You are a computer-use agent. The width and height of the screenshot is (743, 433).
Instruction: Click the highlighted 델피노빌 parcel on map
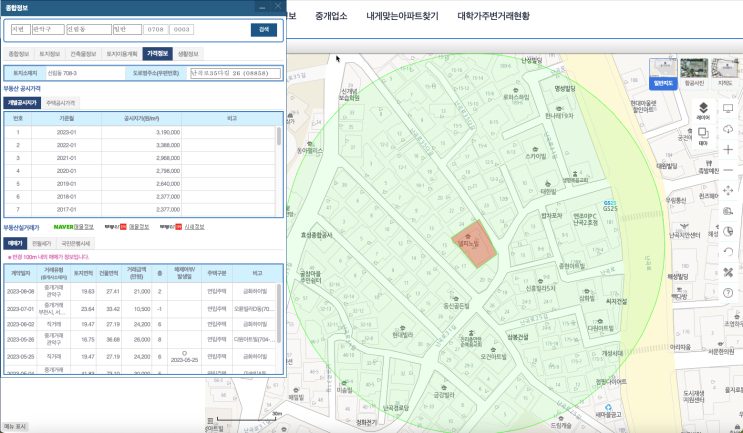tap(474, 245)
